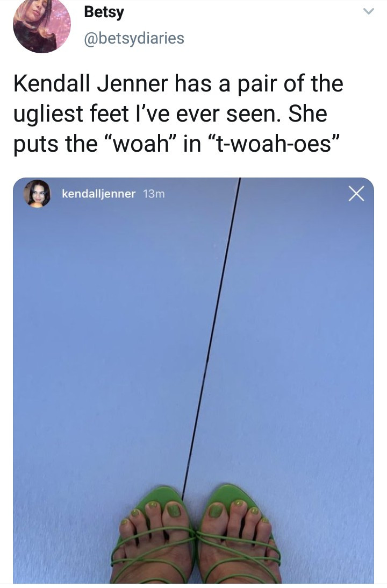Open the attached story screenshot image
Image resolution: width=387 pixels, height=588 pixels.
pos(193,380)
